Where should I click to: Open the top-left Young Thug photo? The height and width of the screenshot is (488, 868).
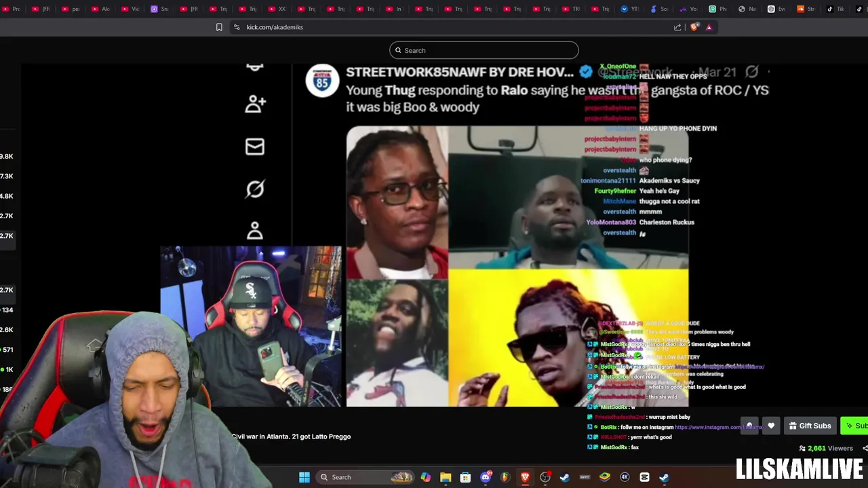(397, 202)
